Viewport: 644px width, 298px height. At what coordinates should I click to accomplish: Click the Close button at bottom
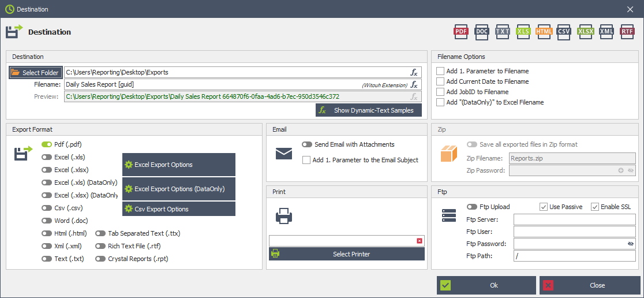pos(589,285)
